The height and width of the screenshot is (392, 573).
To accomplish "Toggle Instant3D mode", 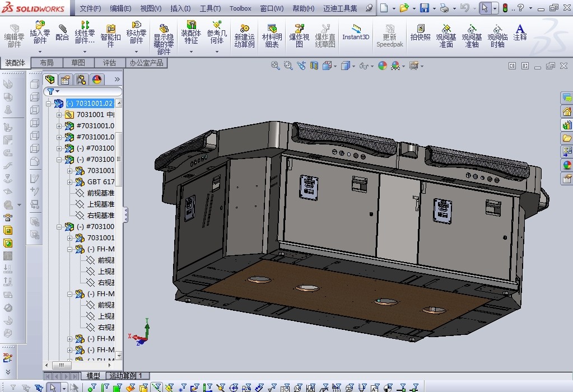I will pos(356,32).
